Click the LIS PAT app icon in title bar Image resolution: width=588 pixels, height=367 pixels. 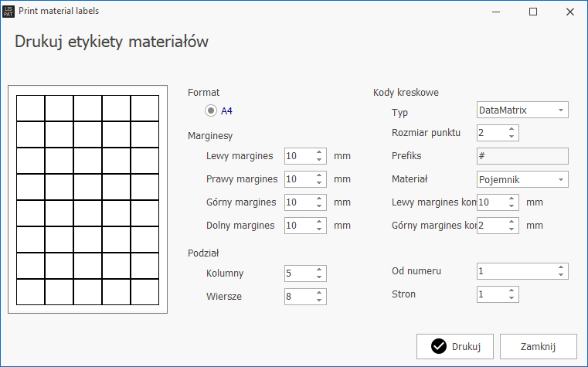(x=9, y=12)
